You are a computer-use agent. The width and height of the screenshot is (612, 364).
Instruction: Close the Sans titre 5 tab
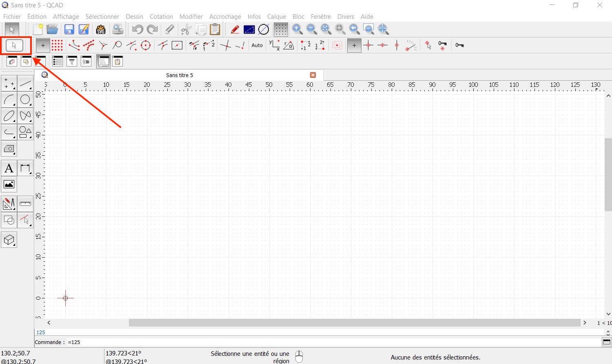coord(313,75)
